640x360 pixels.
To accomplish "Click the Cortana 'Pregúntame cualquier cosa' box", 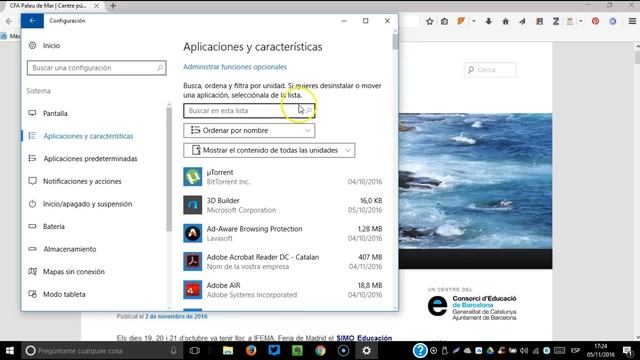I will tap(101, 351).
